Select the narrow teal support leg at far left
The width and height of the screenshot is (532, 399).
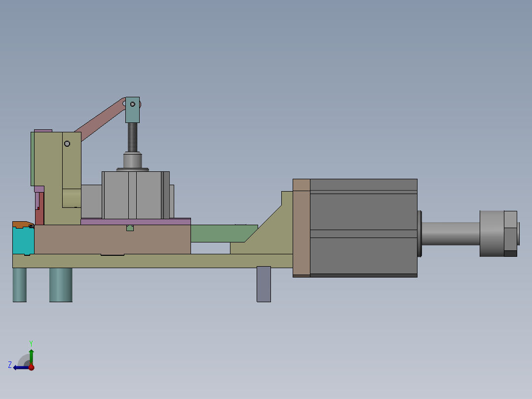[20, 284]
